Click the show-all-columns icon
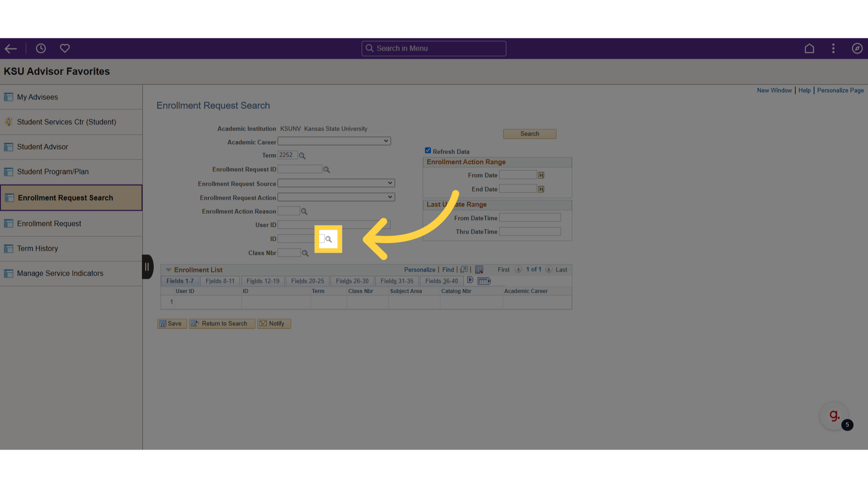 click(484, 281)
